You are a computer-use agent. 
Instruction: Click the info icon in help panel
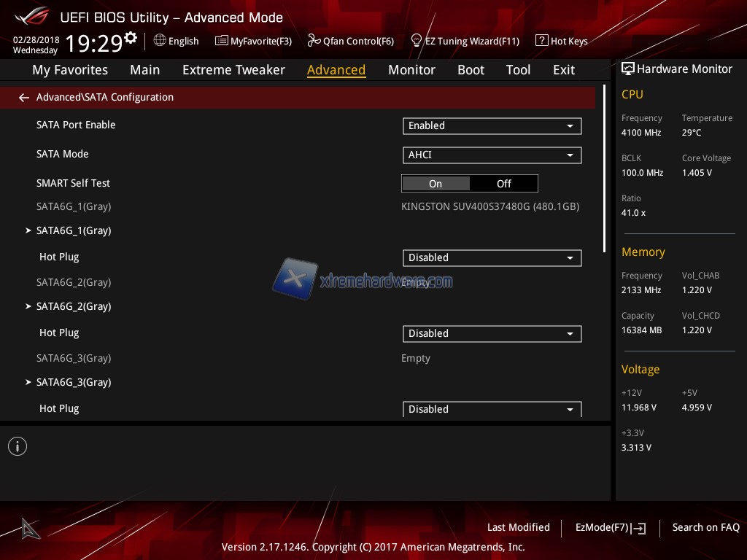click(x=18, y=446)
